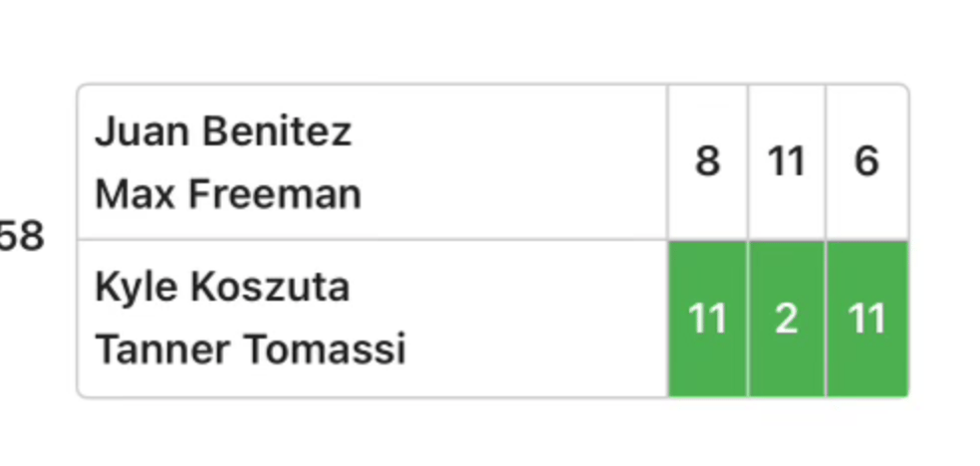The height and width of the screenshot is (466, 980).
Task: Click the empty area right of Kyle Koszuta
Action: tap(508, 288)
